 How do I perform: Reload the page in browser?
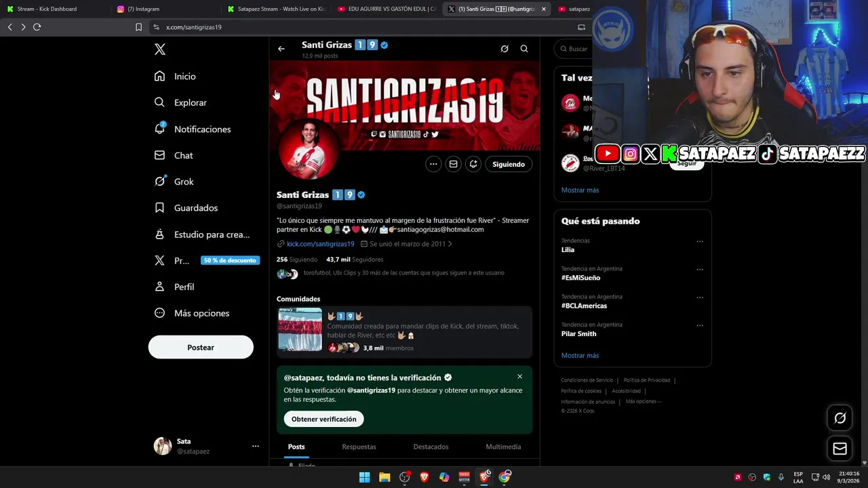pyautogui.click(x=37, y=27)
